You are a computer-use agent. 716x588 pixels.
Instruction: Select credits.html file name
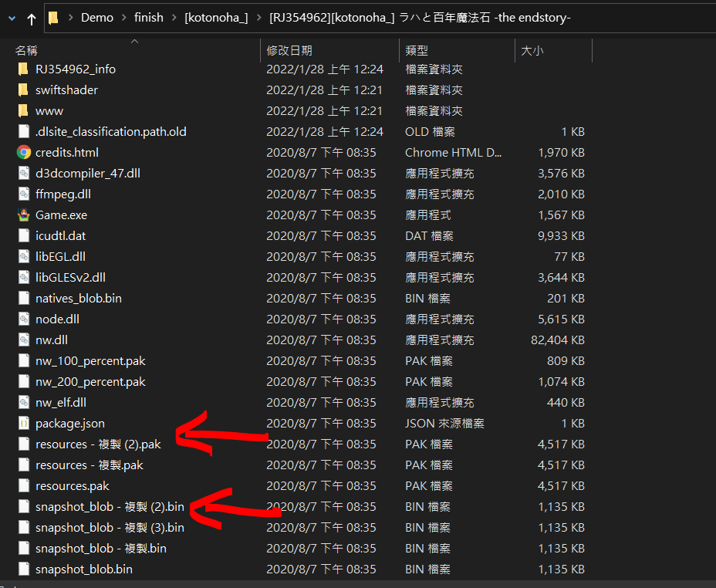(x=67, y=153)
